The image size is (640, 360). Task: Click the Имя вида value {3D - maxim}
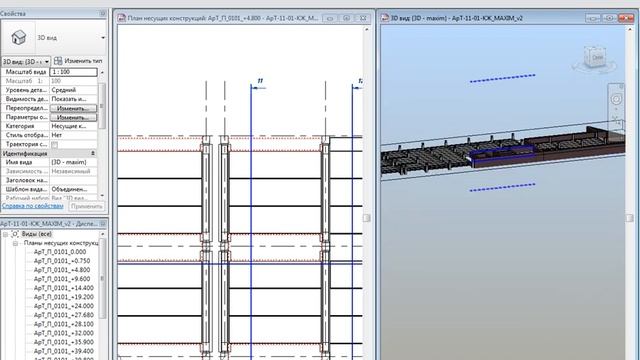73,162
